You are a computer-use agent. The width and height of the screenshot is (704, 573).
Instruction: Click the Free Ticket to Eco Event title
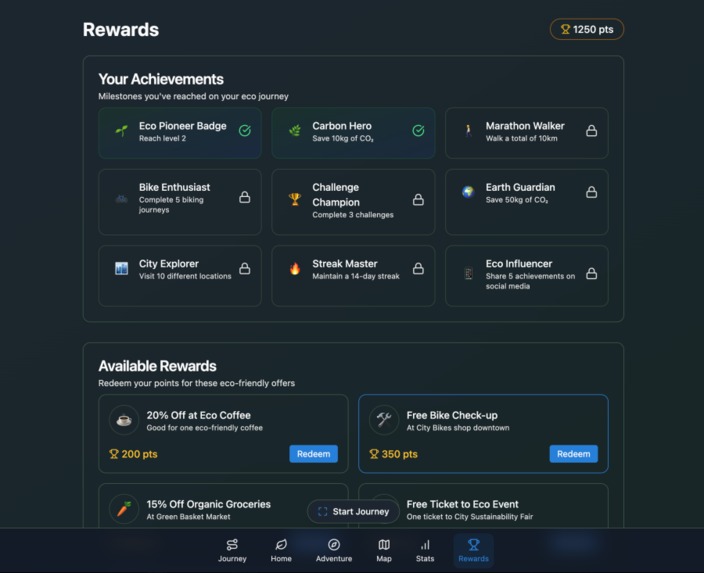[x=462, y=504]
